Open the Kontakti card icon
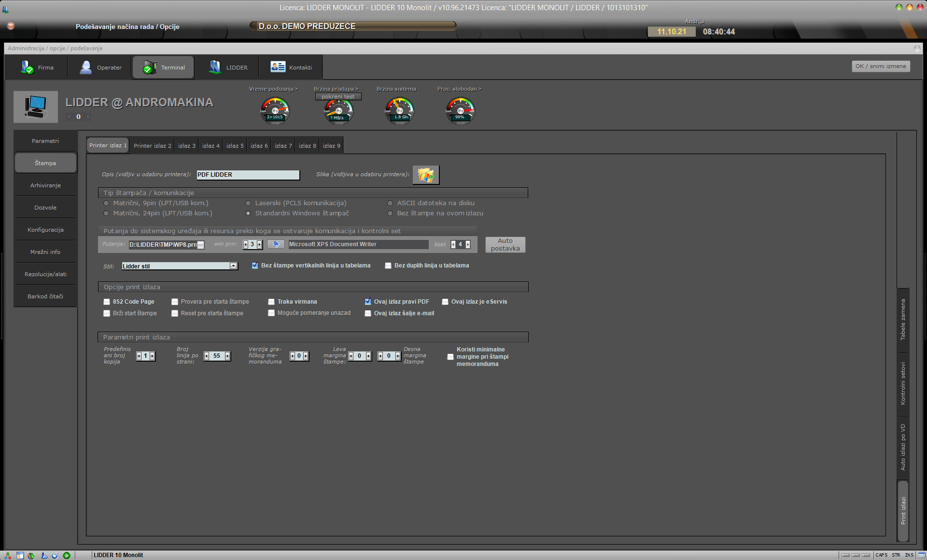The image size is (927, 560). (278, 67)
